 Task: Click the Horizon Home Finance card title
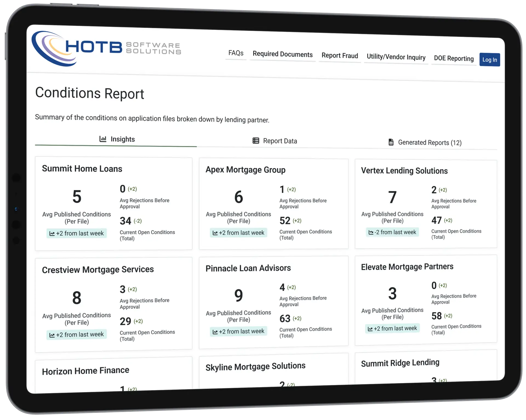[85, 371]
